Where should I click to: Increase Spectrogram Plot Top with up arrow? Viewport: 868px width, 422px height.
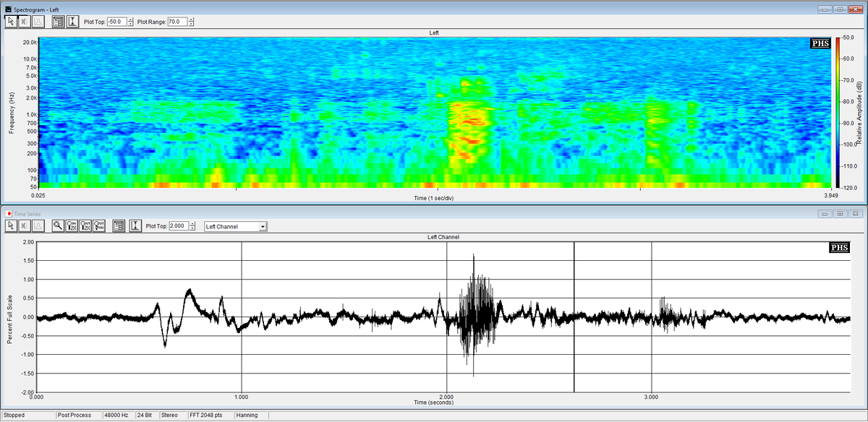point(130,20)
